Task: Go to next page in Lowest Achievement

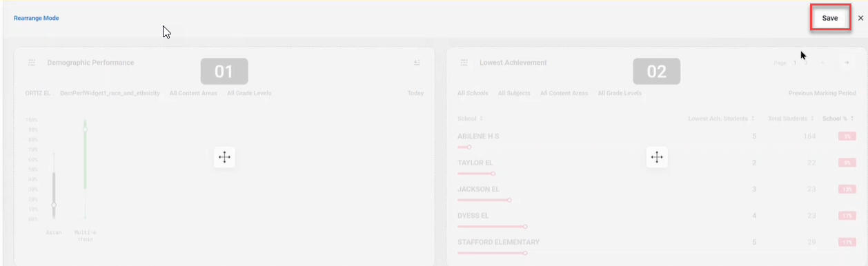Action: click(x=846, y=63)
